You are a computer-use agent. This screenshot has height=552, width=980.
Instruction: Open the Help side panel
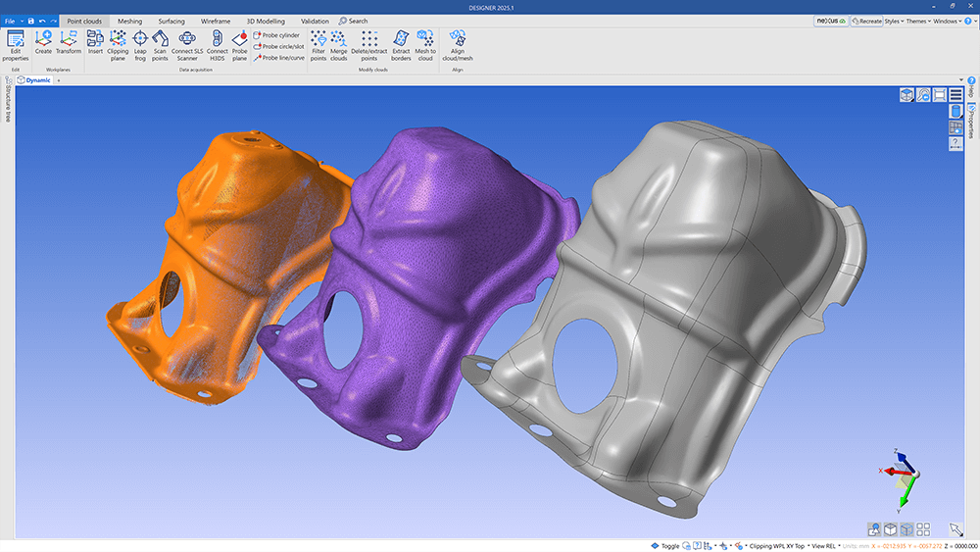[x=971, y=87]
